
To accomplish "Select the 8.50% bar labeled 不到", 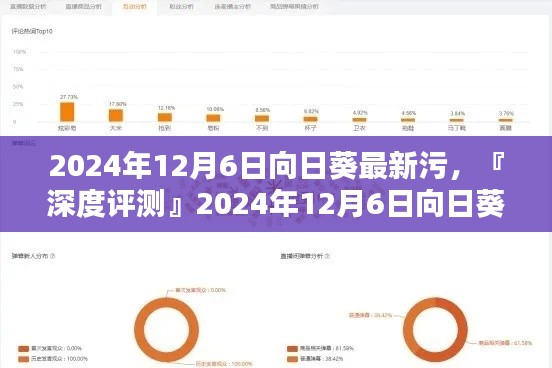I will pyautogui.click(x=262, y=119).
